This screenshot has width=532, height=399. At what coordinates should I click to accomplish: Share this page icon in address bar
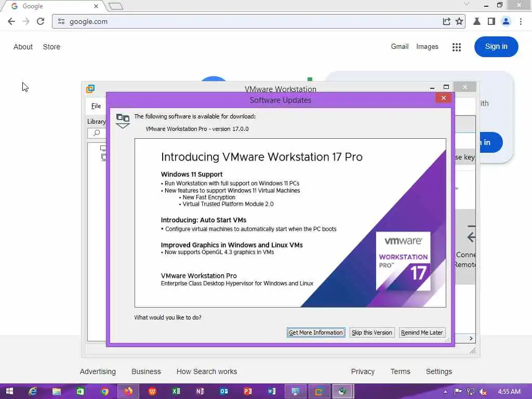pyautogui.click(x=446, y=21)
